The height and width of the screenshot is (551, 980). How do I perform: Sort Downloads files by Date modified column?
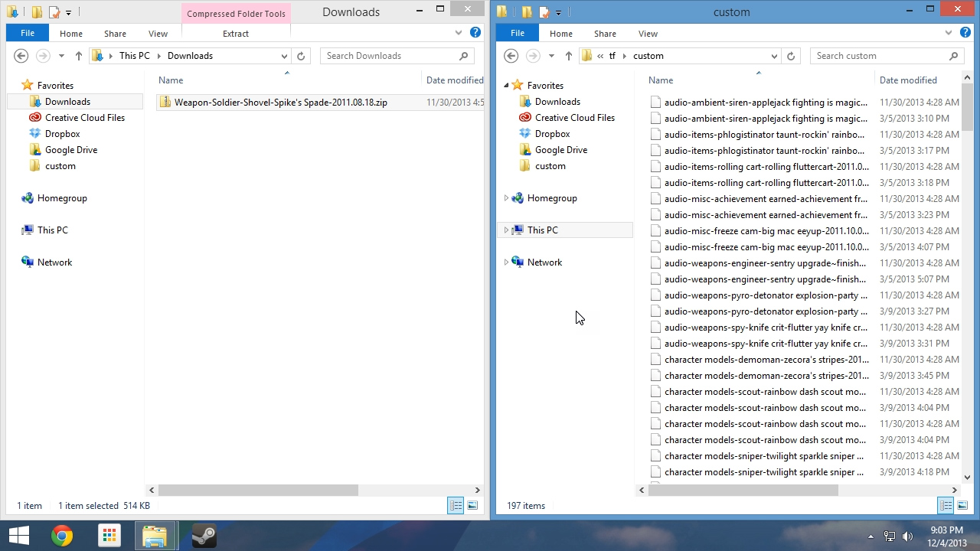click(x=454, y=80)
